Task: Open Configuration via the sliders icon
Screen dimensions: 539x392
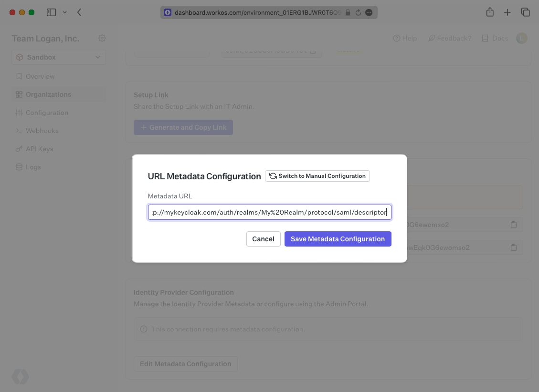Action: [19, 113]
